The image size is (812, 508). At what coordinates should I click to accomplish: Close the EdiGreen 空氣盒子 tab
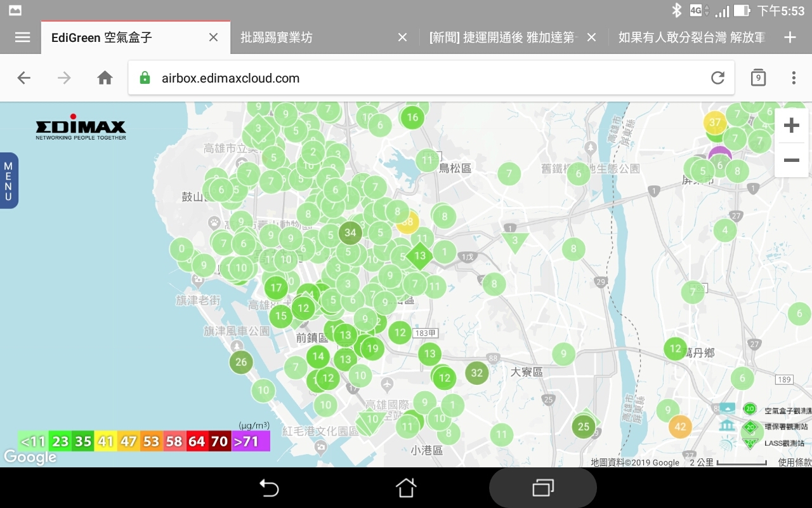point(213,37)
